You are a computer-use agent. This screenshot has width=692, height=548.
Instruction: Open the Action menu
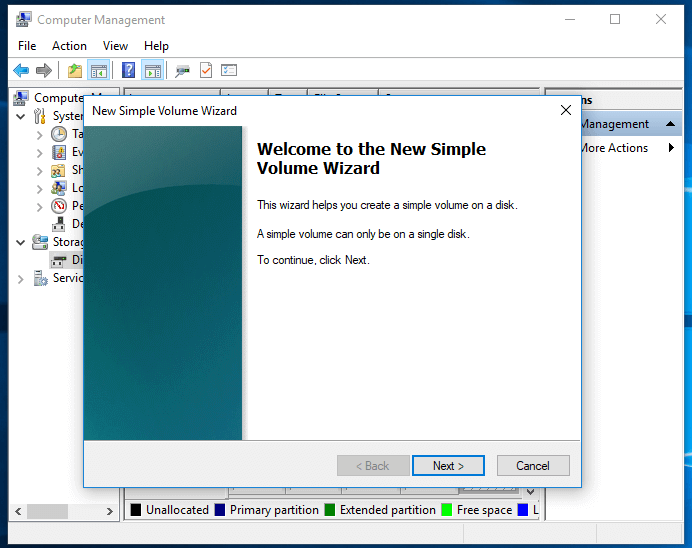[x=69, y=46]
